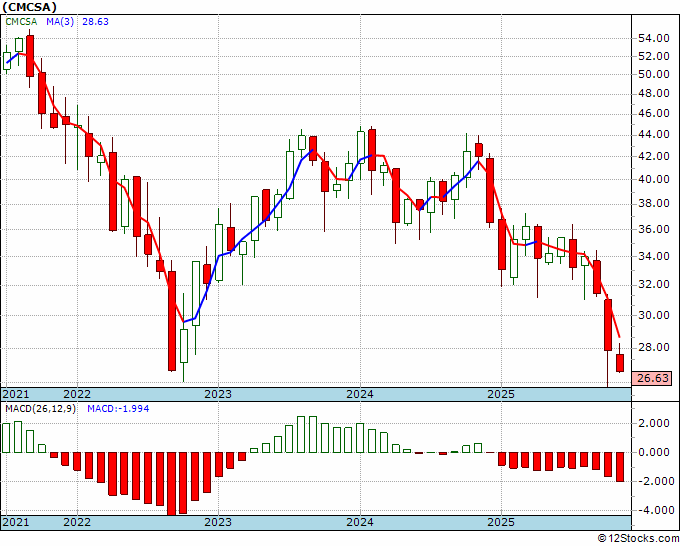Click the 40.00 price axis label
This screenshot has height=546, width=680.
coord(654,179)
